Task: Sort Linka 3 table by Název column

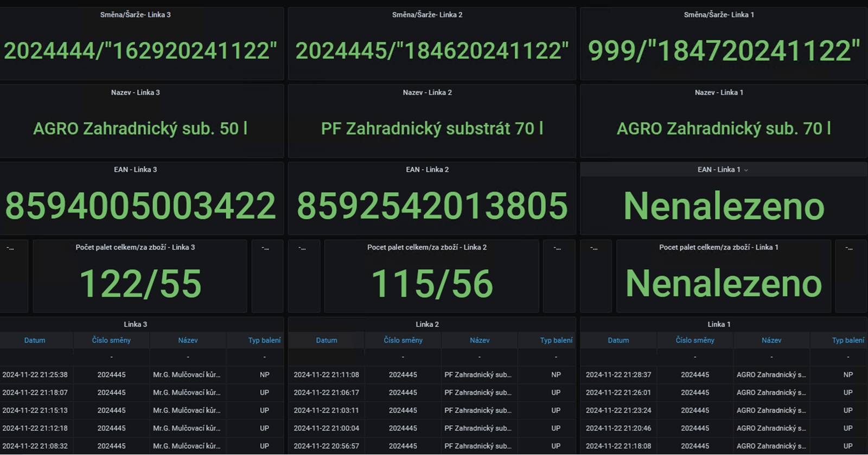Action: coord(188,341)
